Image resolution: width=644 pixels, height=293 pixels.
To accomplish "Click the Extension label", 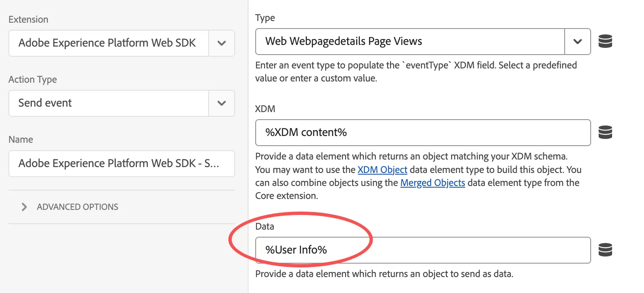I will (29, 19).
